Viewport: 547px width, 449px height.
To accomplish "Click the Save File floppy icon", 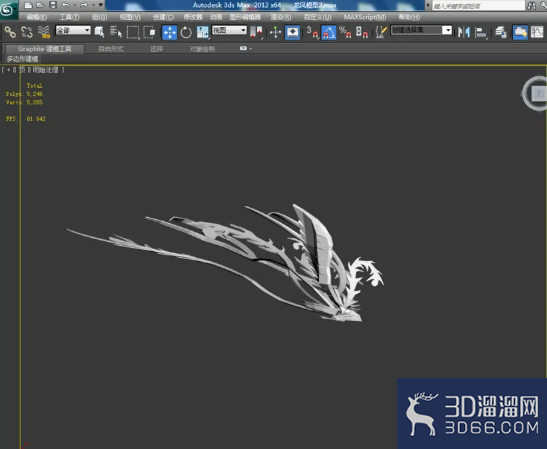I will click(53, 5).
